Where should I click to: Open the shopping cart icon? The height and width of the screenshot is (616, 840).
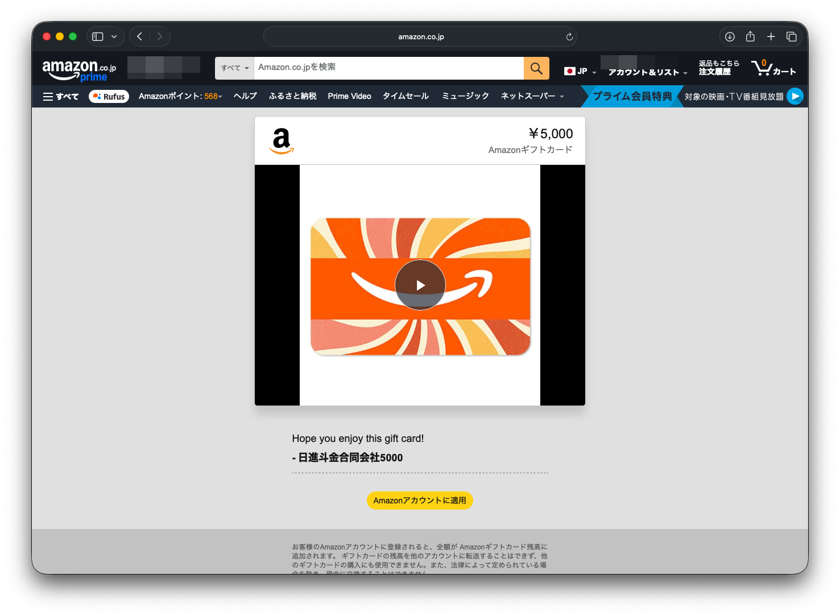point(773,68)
